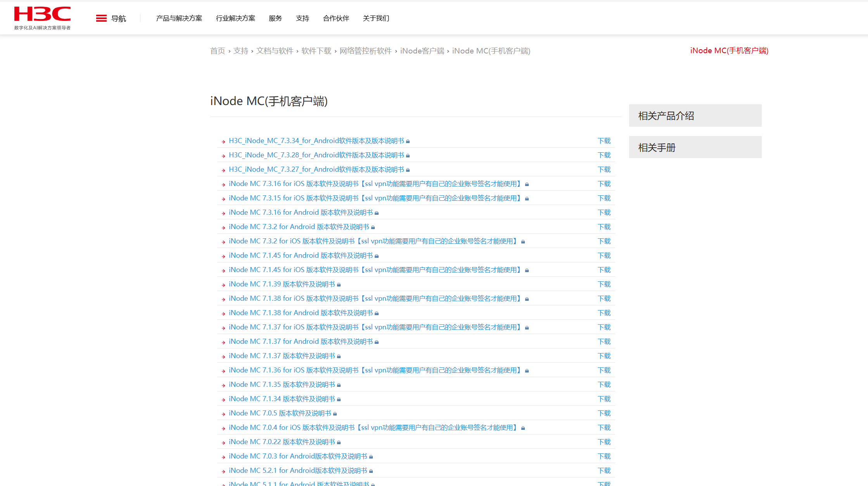Download iNode MC 7.3.2 for Android
This screenshot has height=486, width=868.
tap(604, 227)
